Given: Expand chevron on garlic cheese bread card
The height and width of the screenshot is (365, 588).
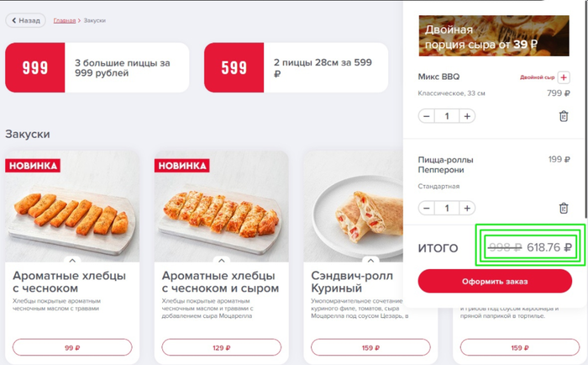Looking at the screenshot, I should pos(222,260).
